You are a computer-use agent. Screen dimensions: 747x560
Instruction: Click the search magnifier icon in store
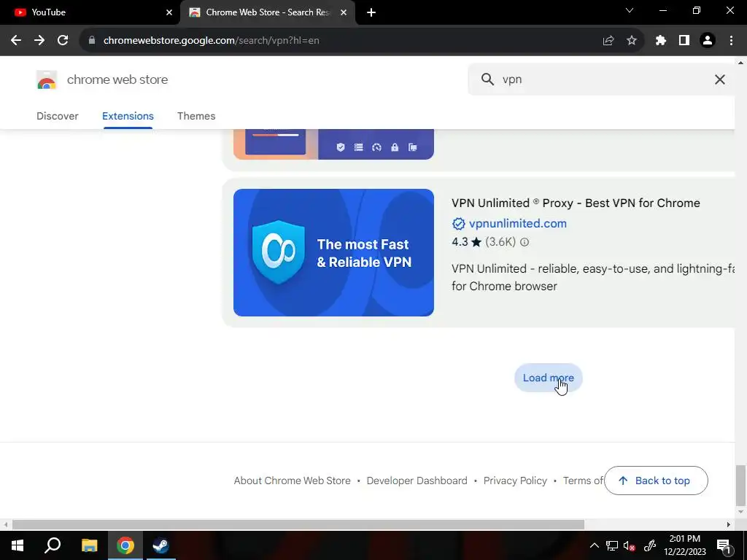[487, 79]
